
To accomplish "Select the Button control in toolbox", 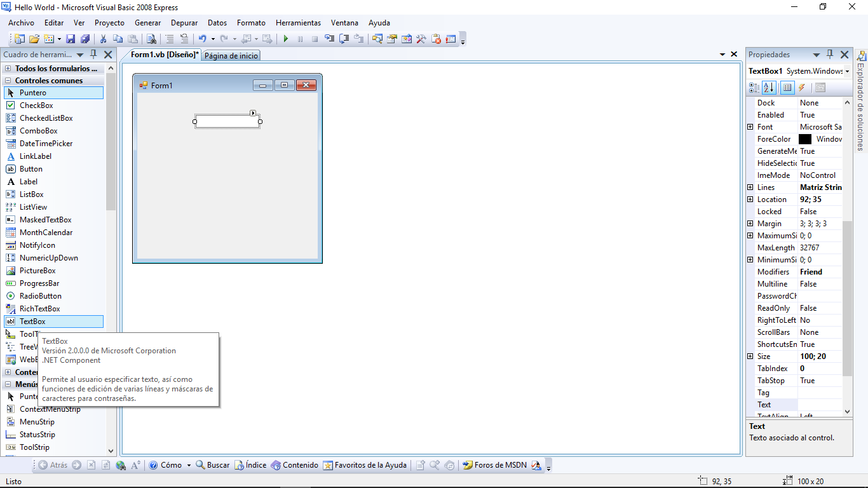I will coord(53,169).
